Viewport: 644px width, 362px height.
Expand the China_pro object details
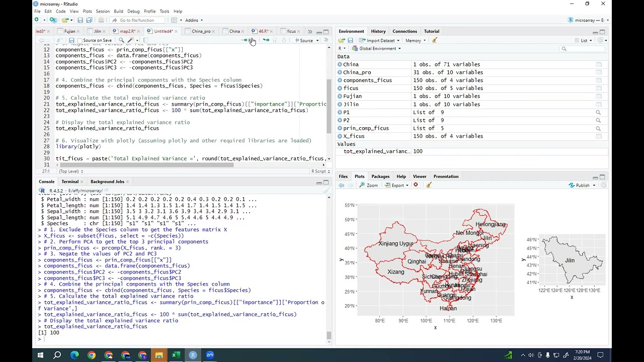point(340,72)
